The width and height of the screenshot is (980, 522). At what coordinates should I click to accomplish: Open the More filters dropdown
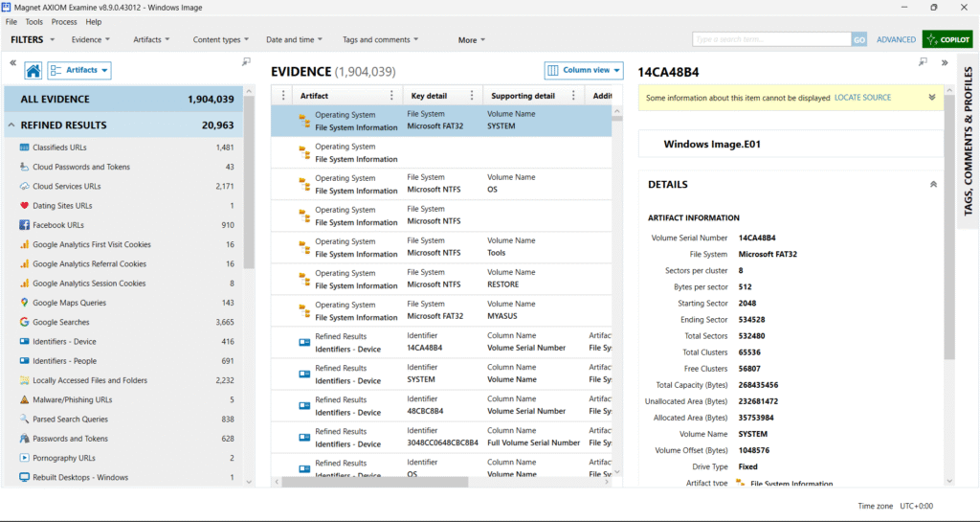point(471,40)
